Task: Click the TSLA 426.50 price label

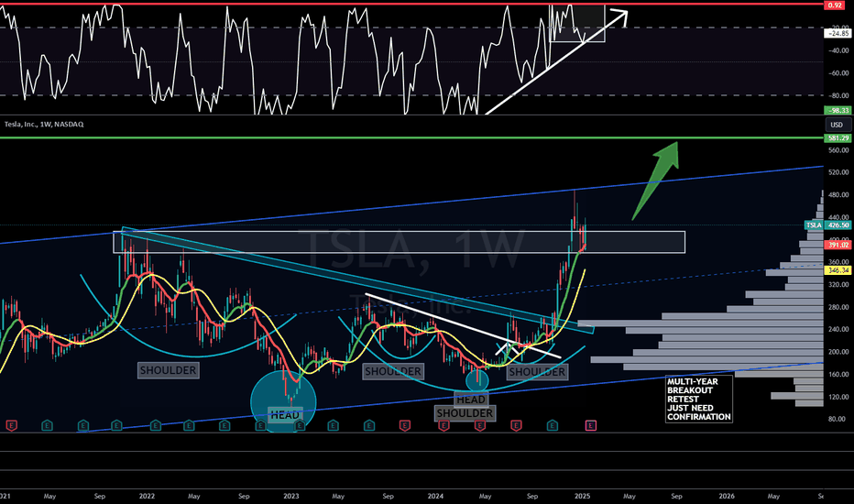Action: (x=827, y=225)
